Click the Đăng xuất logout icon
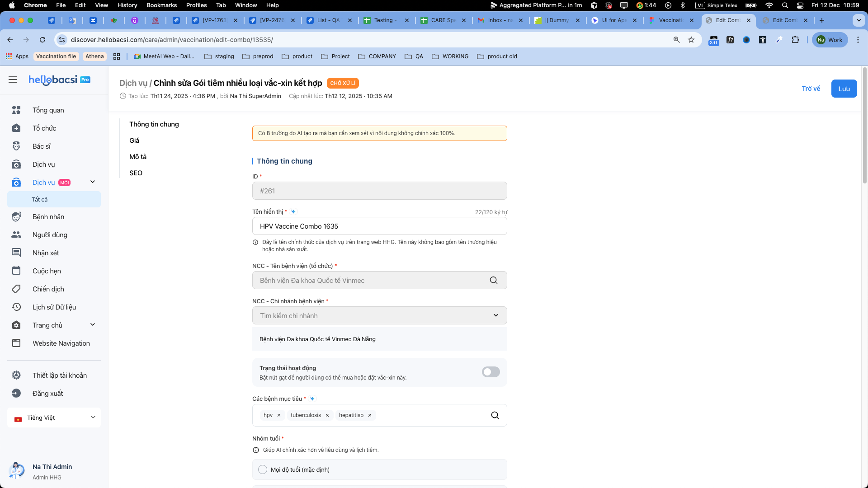 coord(16,393)
